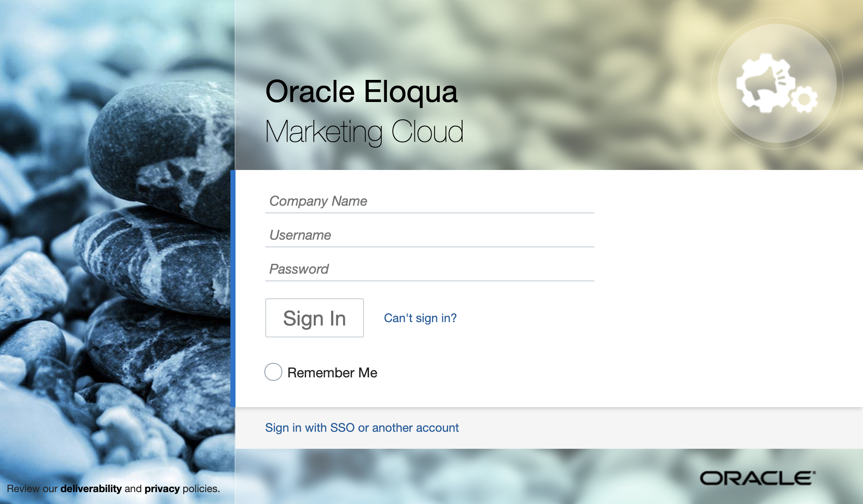Open the privacy policy link
The height and width of the screenshot is (504, 863).
pos(162,489)
